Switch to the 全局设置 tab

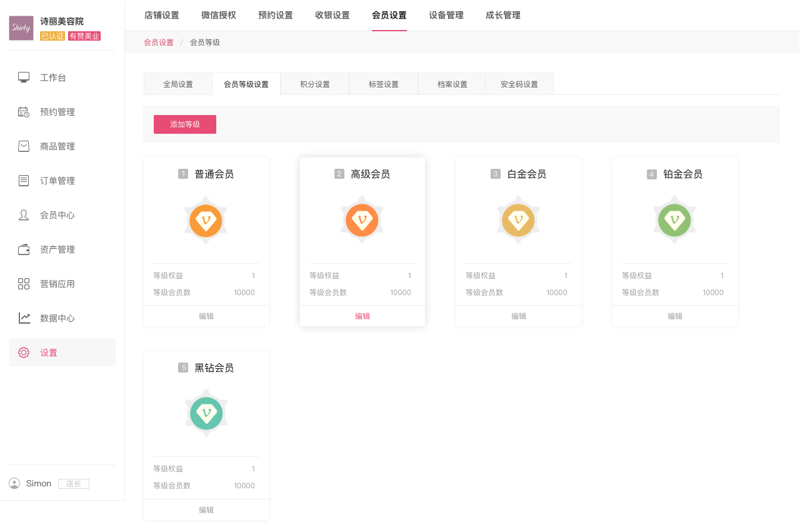tap(178, 84)
